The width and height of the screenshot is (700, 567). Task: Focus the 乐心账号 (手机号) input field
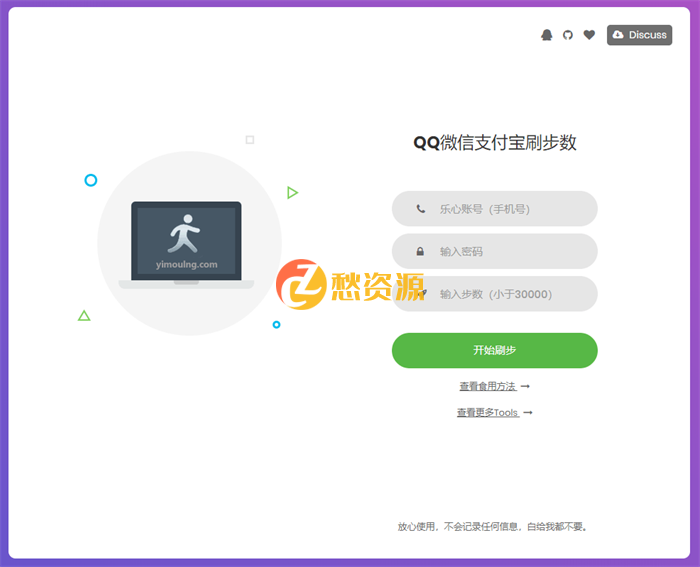(495, 208)
